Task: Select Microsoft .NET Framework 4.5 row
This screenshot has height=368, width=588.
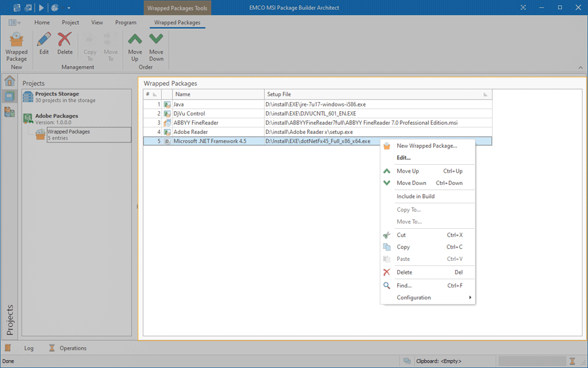Action: (318, 141)
